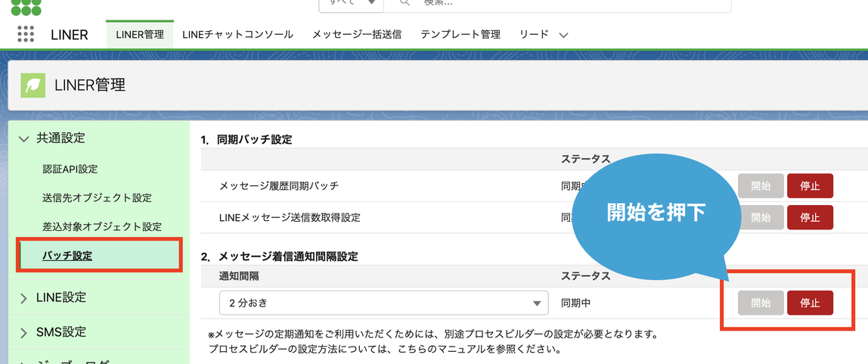Click 停止 for LINEメッセージ送信数取得設定
This screenshot has height=364, width=868.
click(x=810, y=217)
